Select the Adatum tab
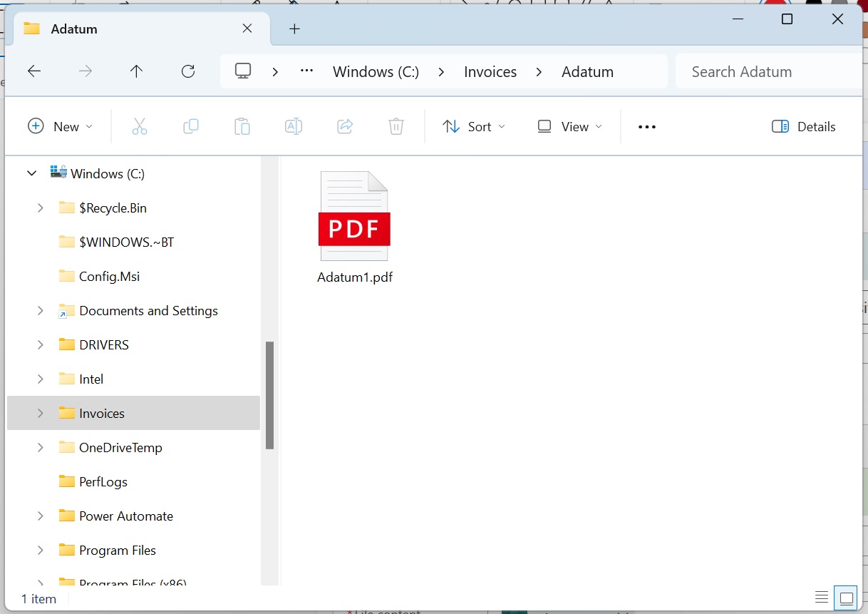Viewport: 868px width, 614px height. pos(128,29)
